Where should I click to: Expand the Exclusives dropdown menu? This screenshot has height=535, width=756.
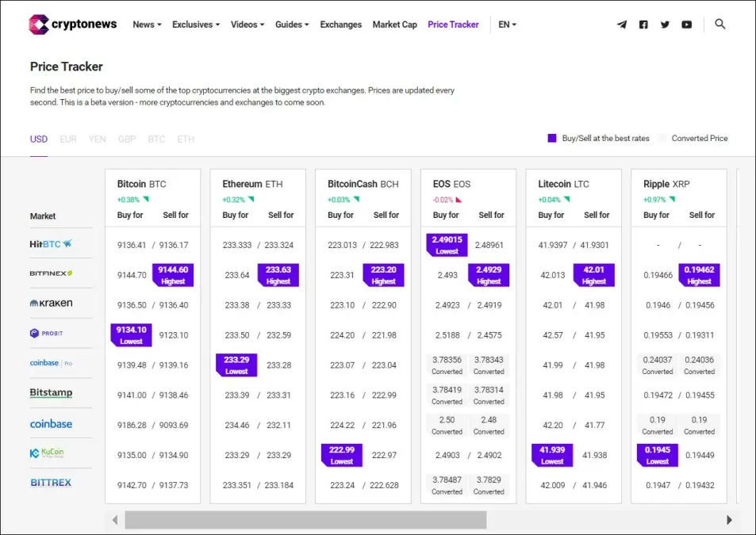tap(196, 25)
